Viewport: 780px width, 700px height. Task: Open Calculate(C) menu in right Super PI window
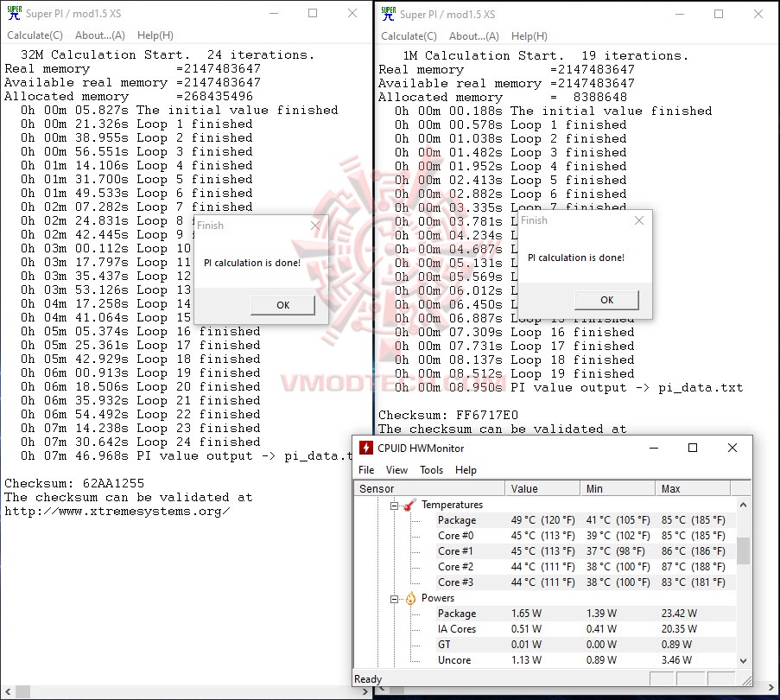409,36
